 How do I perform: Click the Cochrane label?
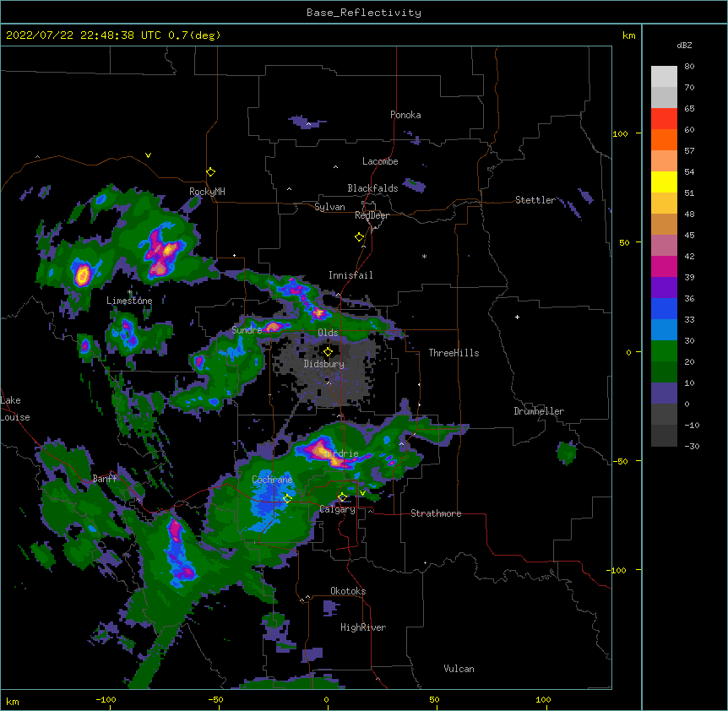272,480
